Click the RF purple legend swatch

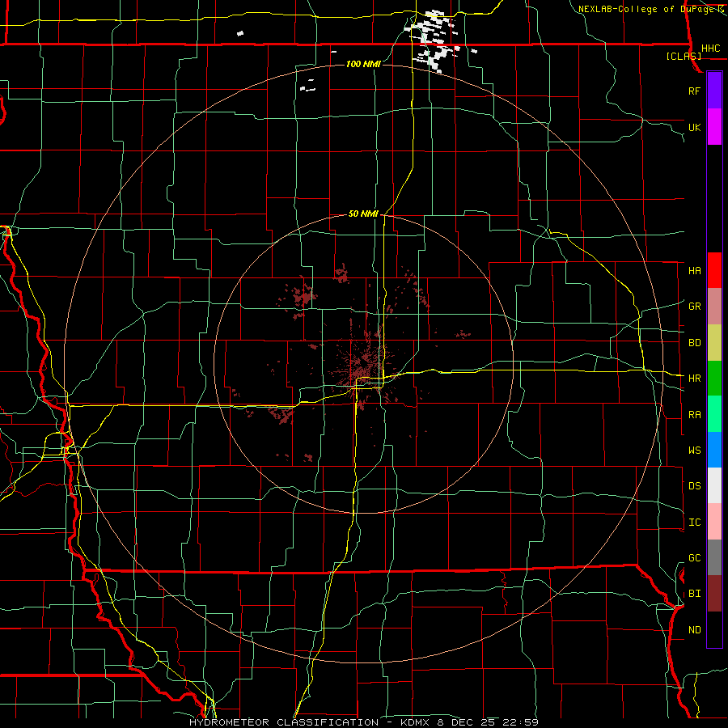(714, 91)
